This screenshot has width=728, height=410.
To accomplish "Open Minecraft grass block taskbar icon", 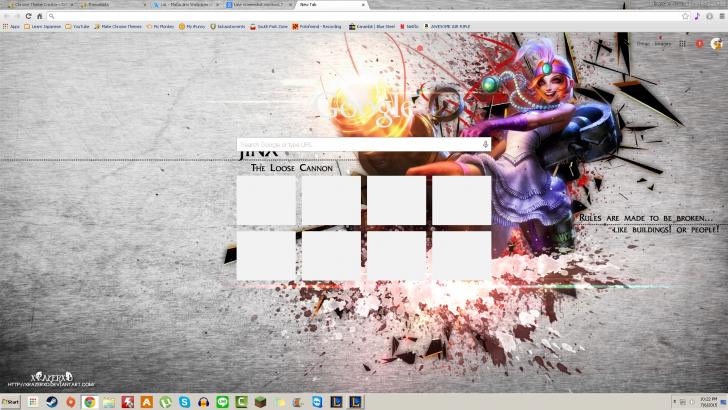I will [x=260, y=402].
